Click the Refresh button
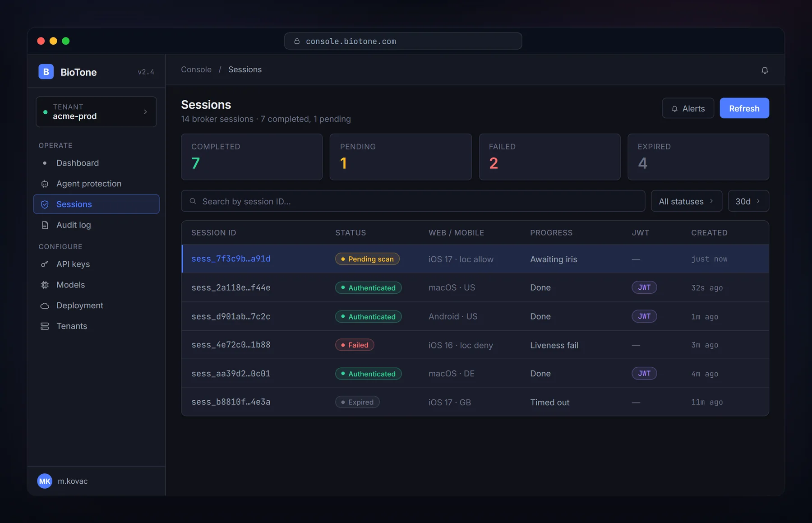 [x=744, y=108]
